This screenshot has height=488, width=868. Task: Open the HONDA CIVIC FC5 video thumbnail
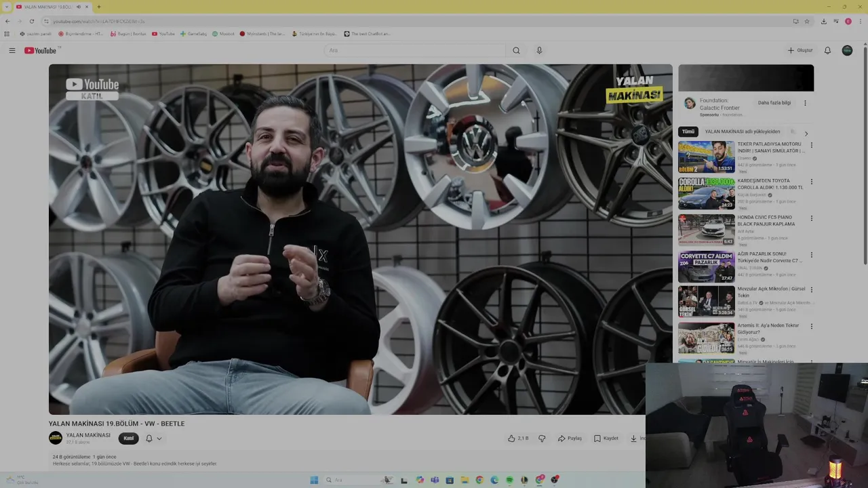click(x=707, y=230)
